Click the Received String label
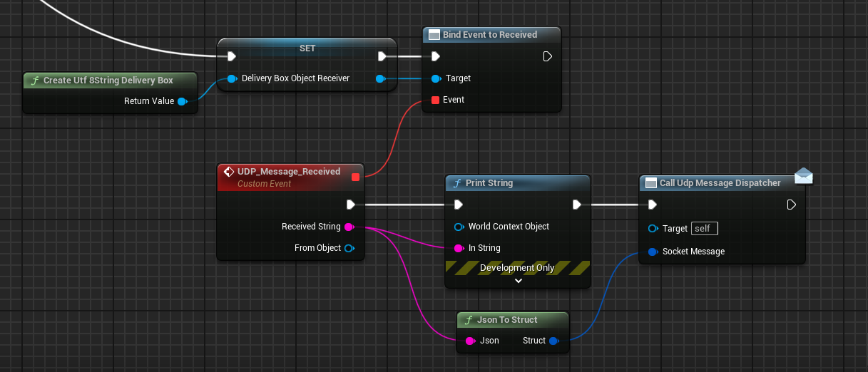 coord(311,227)
